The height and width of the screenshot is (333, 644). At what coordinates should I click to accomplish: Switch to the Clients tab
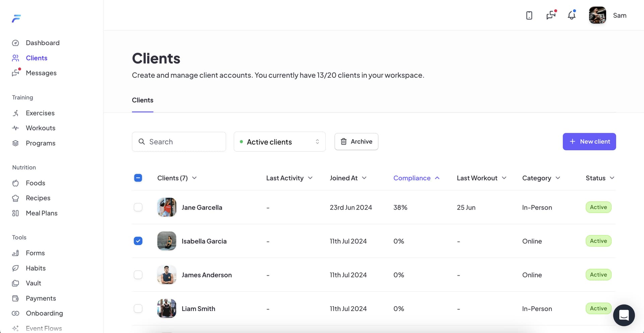pos(142,100)
